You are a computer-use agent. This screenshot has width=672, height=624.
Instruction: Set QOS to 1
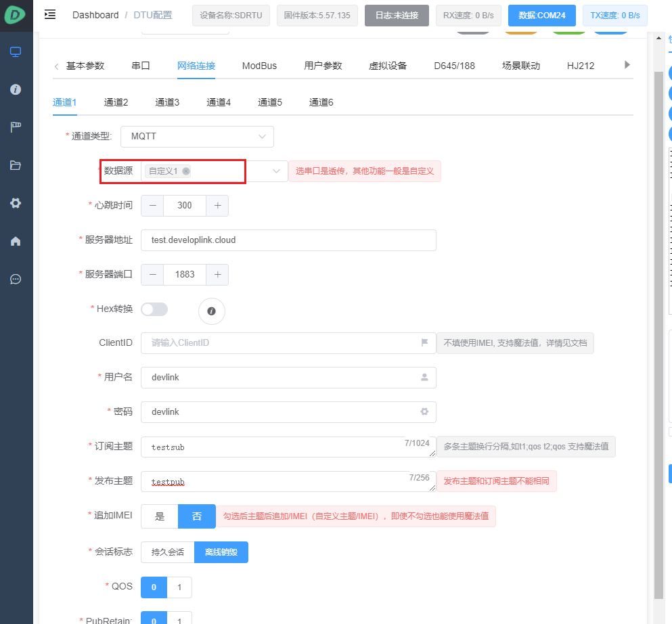tap(179, 587)
